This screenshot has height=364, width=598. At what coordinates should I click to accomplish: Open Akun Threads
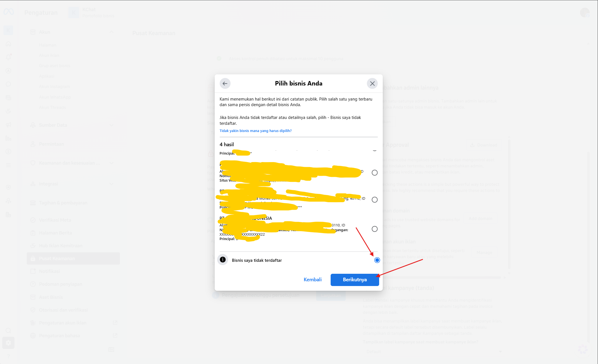(x=52, y=108)
